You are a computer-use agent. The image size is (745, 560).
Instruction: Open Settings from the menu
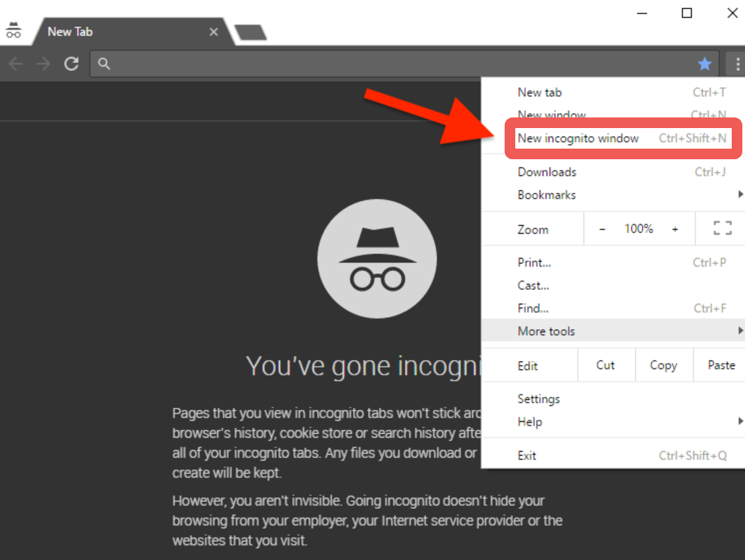click(613, 399)
